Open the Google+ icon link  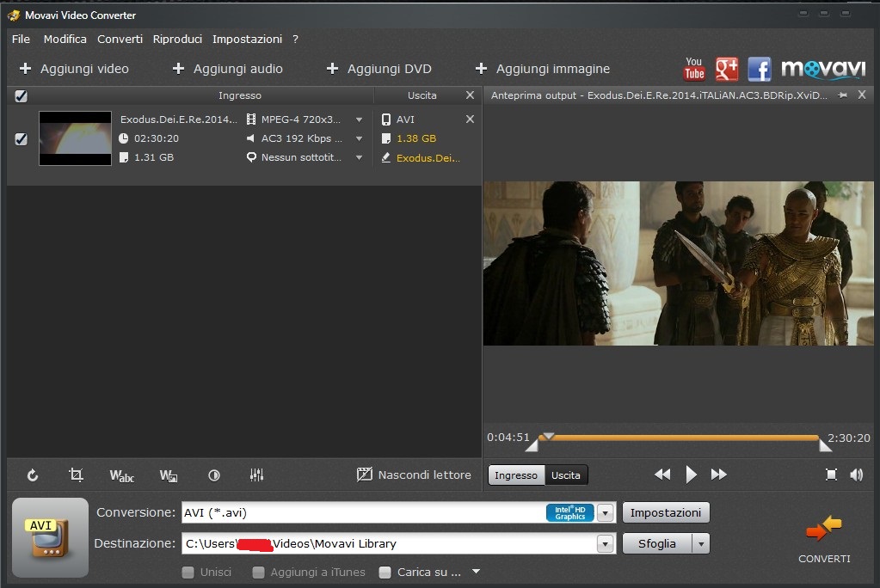tap(727, 69)
